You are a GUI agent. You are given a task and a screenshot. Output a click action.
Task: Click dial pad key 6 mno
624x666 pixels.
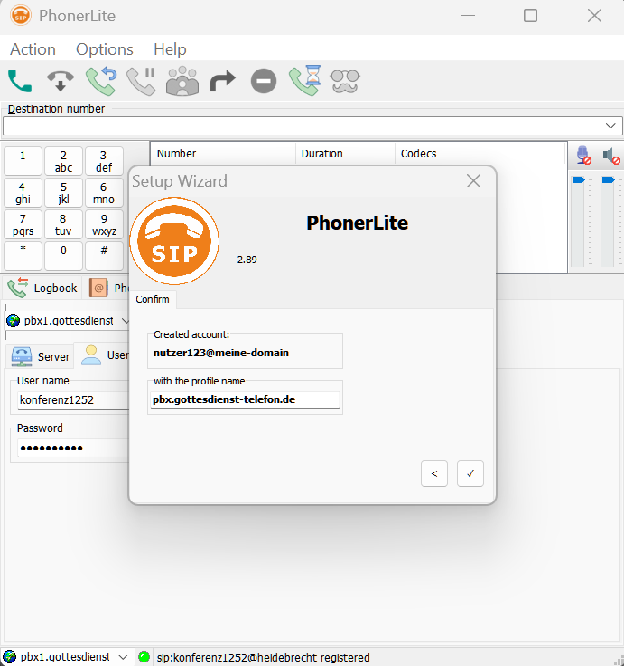point(104,193)
